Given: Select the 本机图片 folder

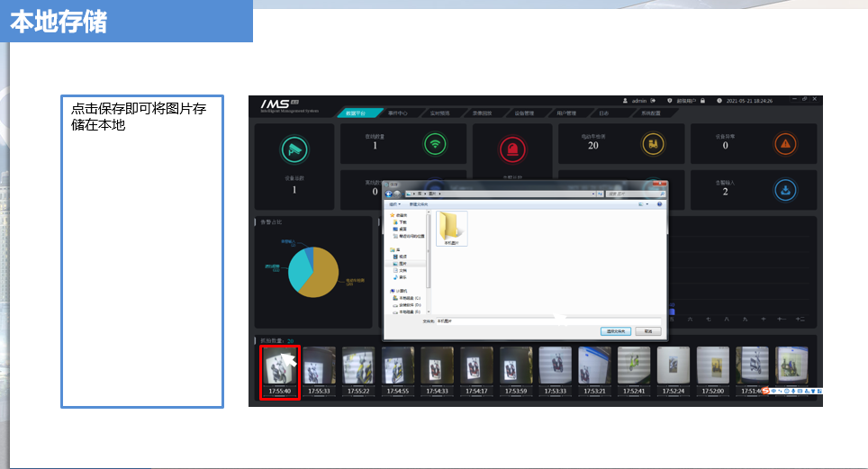Looking at the screenshot, I should tap(451, 227).
